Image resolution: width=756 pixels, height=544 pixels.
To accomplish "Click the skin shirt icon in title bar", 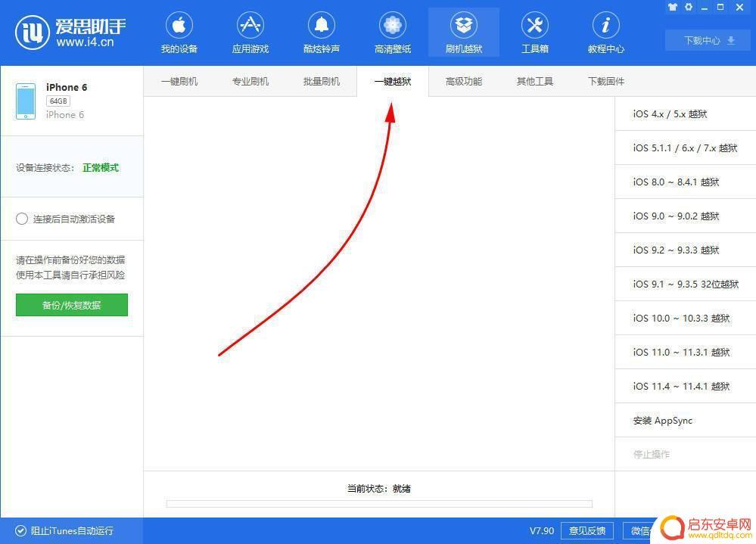I will 673,7.
